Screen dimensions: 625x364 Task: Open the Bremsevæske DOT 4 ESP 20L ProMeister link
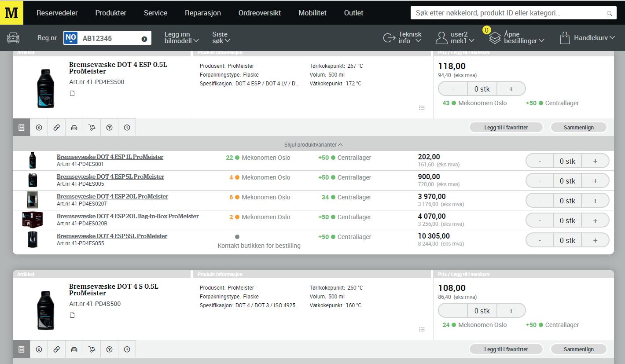pyautogui.click(x=112, y=197)
